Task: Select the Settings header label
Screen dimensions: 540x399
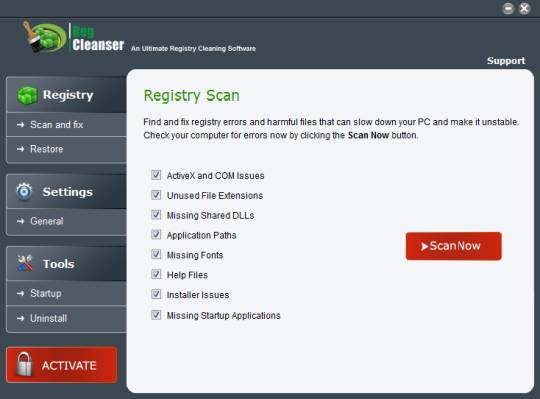Action: tap(68, 192)
